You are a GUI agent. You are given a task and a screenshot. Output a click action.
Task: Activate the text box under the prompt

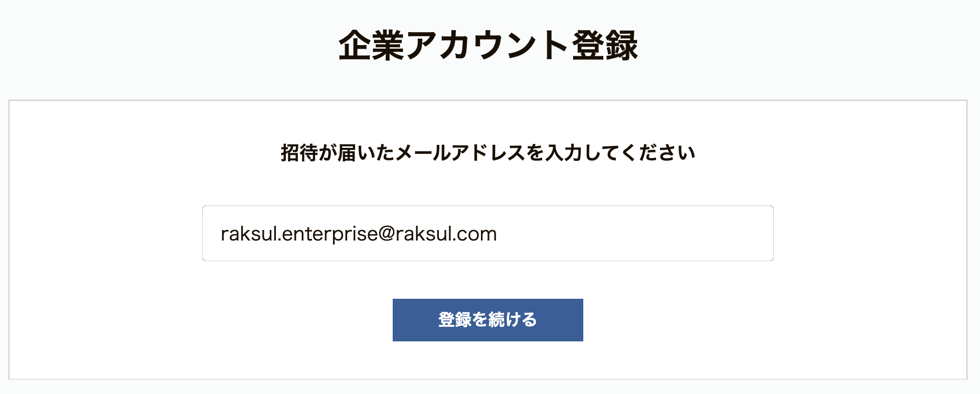[x=487, y=233]
